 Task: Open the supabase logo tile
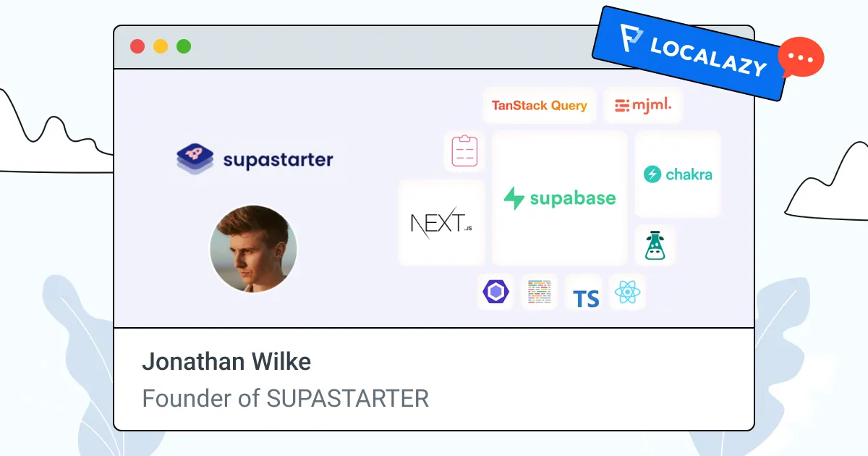click(560, 198)
